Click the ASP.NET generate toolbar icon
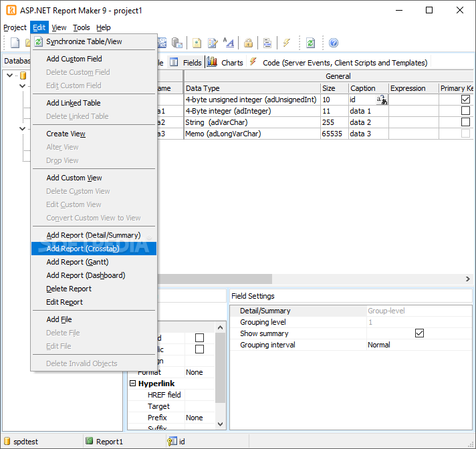The image size is (476, 449). coord(162,43)
